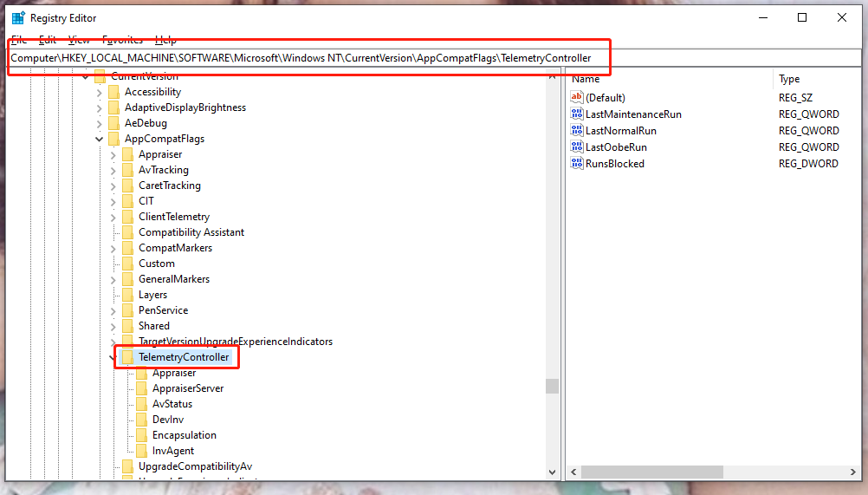The image size is (868, 495).
Task: Select the TelemetryController key
Action: click(x=184, y=357)
